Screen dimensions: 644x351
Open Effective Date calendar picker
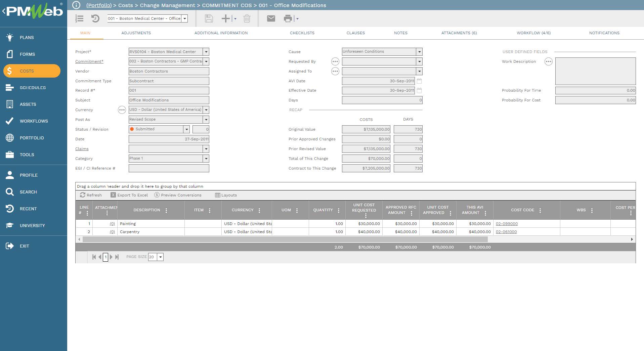419,90
